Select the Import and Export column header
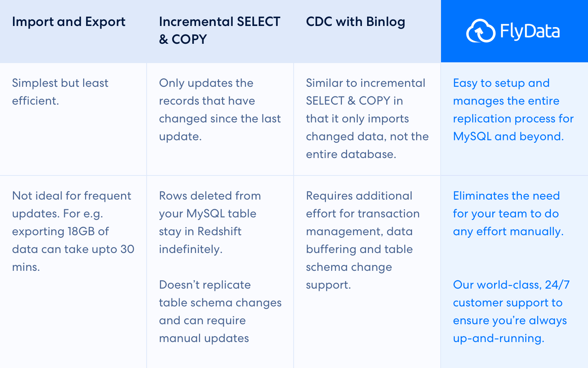This screenshot has height=368, width=588. (69, 22)
